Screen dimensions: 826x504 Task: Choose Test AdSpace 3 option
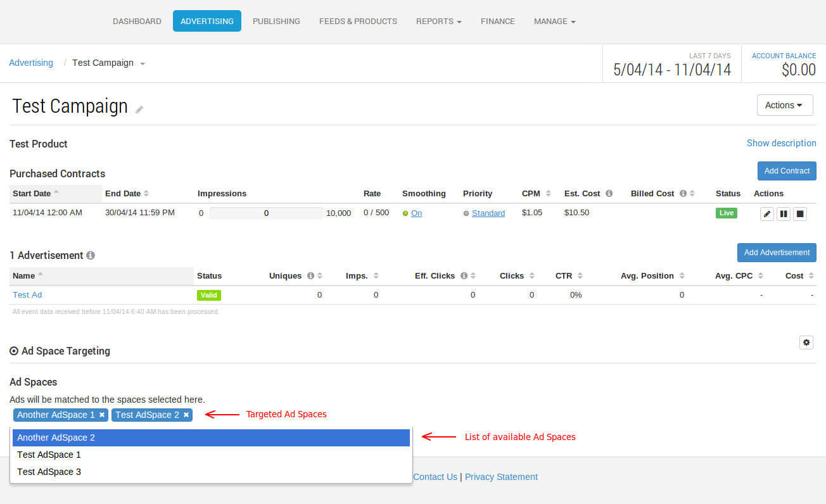coord(211,472)
